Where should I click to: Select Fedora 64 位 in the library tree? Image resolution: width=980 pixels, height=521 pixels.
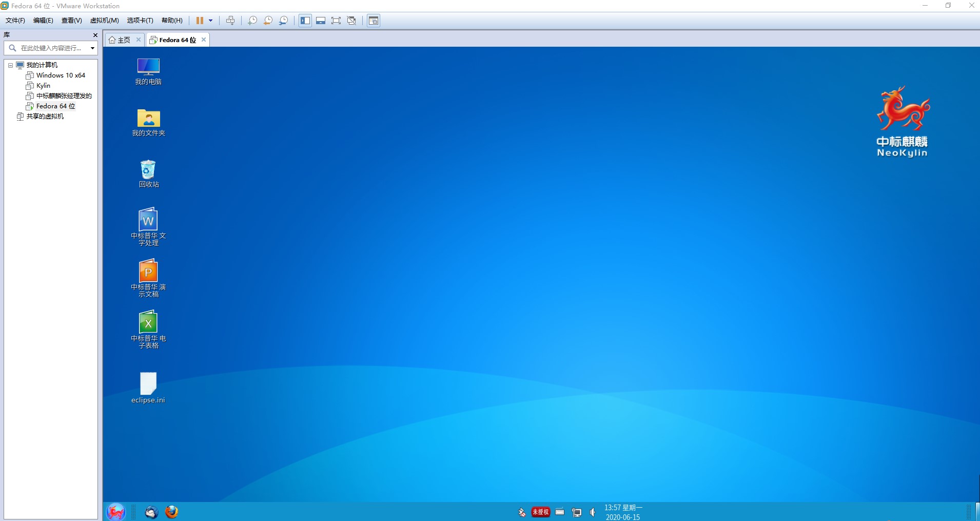pyautogui.click(x=55, y=106)
